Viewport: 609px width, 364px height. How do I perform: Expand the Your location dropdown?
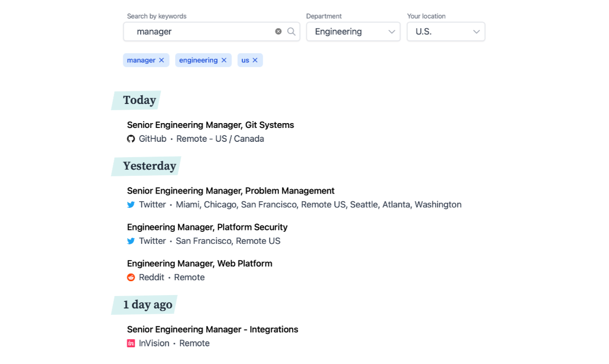(446, 32)
